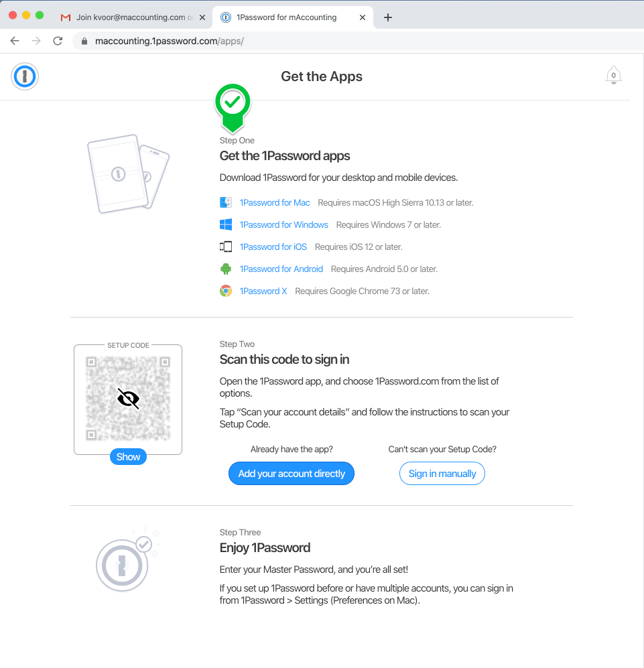Open the 1Password for Windows link
The image size is (644, 668).
(x=284, y=225)
